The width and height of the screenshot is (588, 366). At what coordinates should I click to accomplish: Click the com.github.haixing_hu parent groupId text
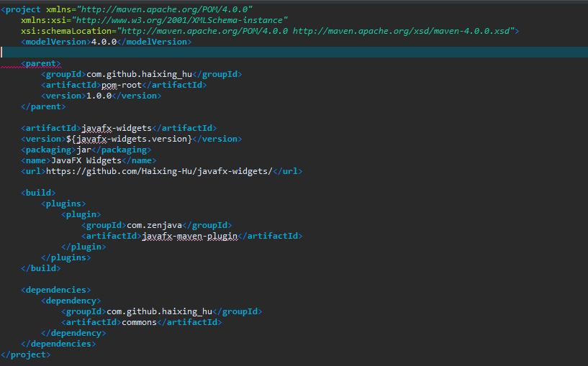point(139,74)
